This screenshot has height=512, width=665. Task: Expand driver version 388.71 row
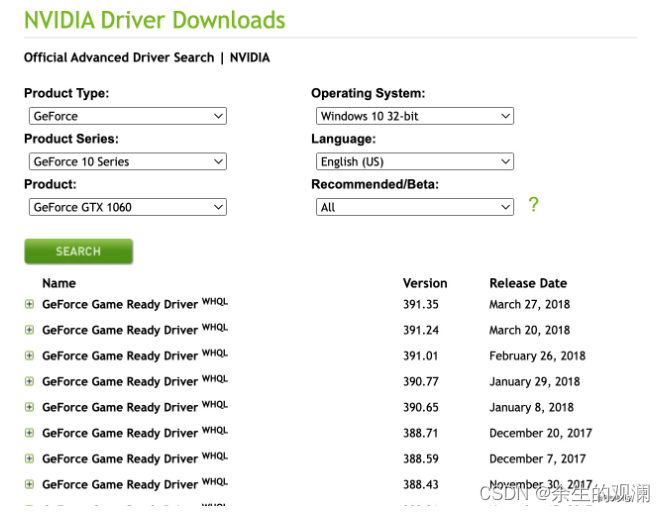[x=29, y=433]
